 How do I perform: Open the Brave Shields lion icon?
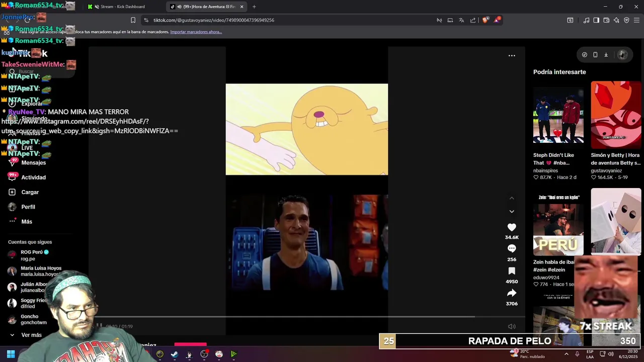point(485,20)
